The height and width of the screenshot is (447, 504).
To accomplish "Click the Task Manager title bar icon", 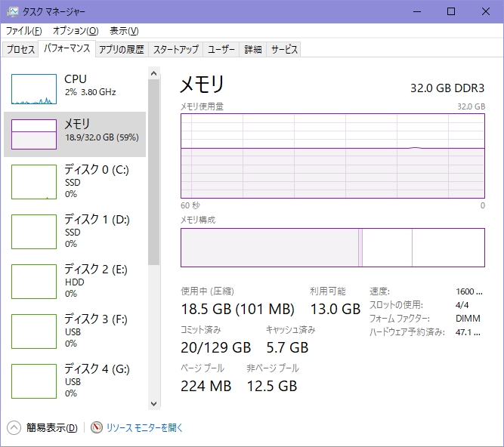I will tap(13, 11).
